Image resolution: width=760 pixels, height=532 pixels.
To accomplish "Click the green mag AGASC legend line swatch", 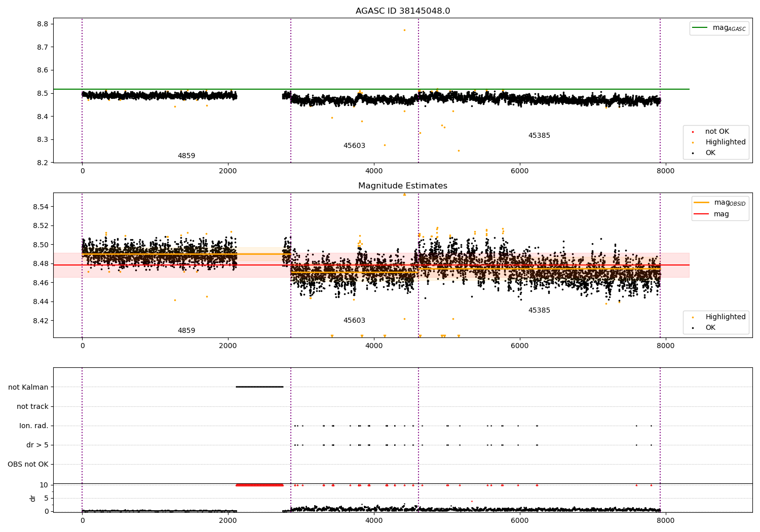I will 700,28.
